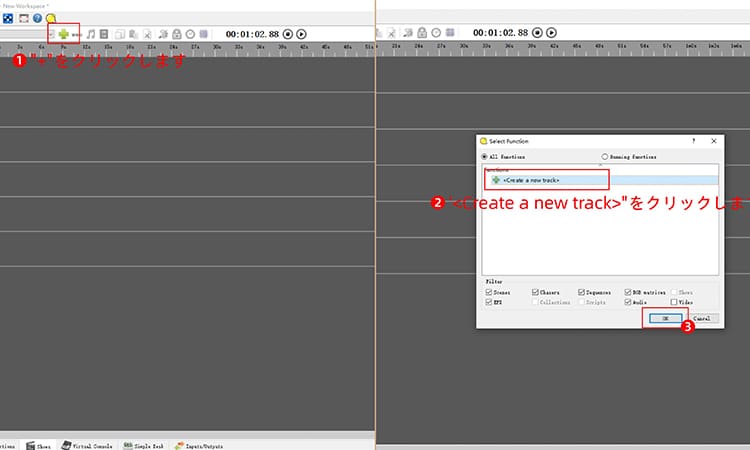Click the green plus Add function icon in left window

tap(64, 34)
